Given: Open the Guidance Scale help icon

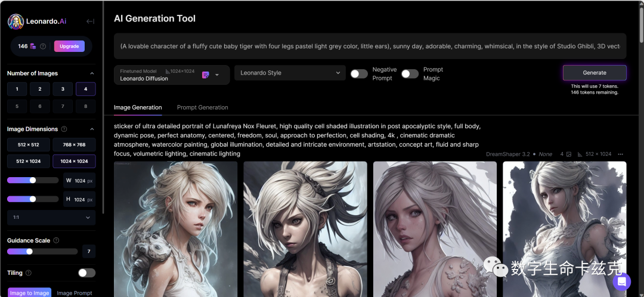Looking at the screenshot, I should (x=56, y=240).
